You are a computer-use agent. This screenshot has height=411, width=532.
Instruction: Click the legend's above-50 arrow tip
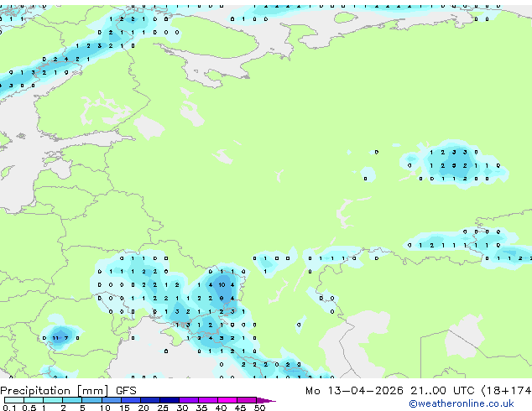[266, 400]
